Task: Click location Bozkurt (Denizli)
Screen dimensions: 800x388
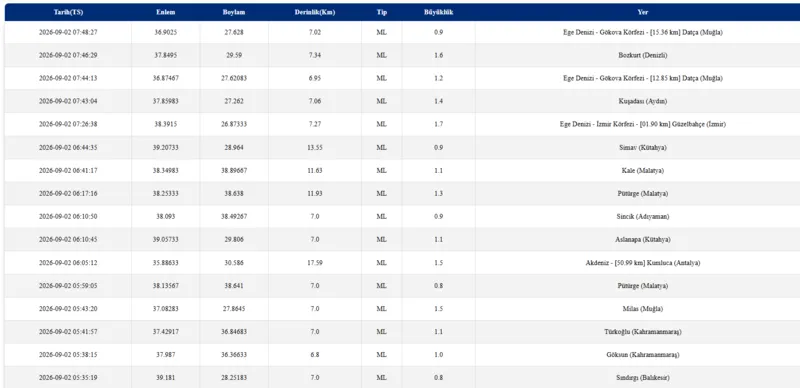Action: coord(642,55)
